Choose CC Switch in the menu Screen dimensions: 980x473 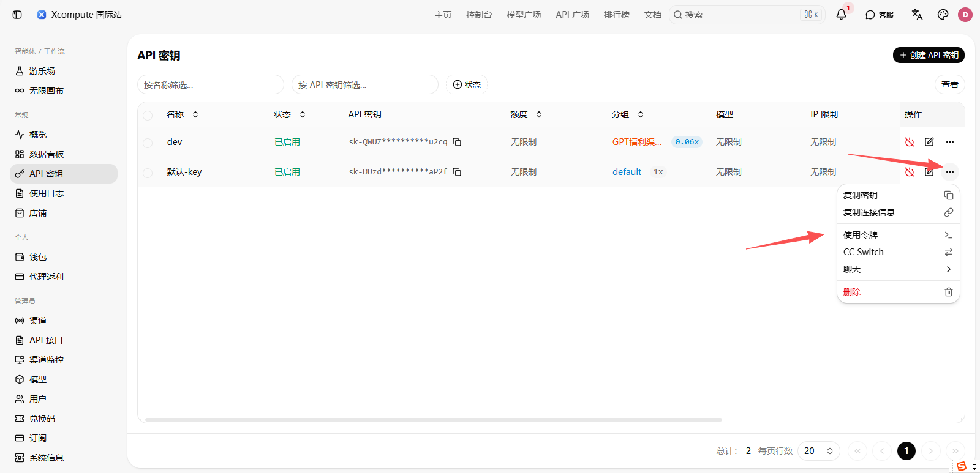[x=898, y=252]
